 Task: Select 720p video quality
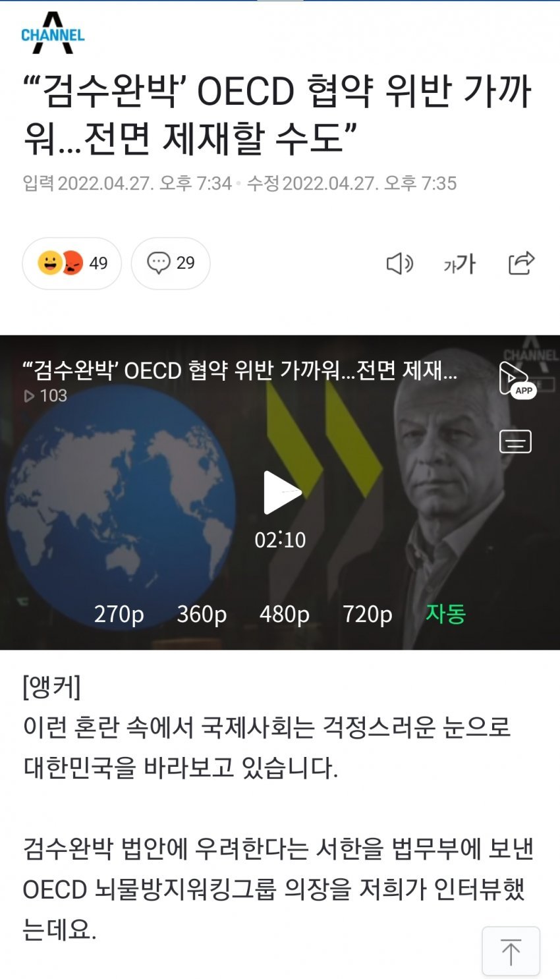367,614
